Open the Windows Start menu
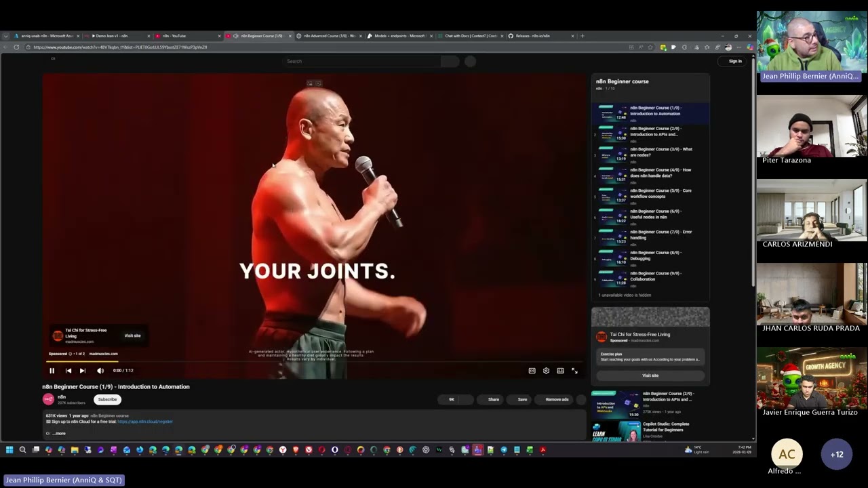Viewport: 868px width, 488px height. [x=9, y=449]
